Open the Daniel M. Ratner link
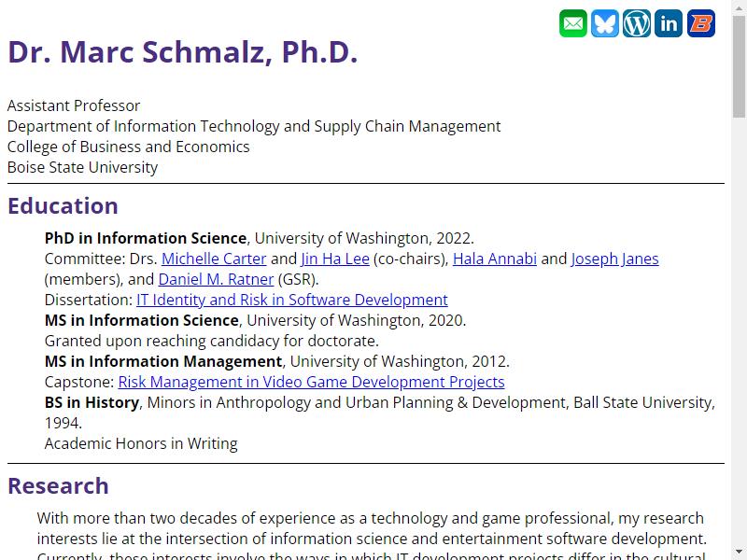The height and width of the screenshot is (560, 747). click(216, 279)
